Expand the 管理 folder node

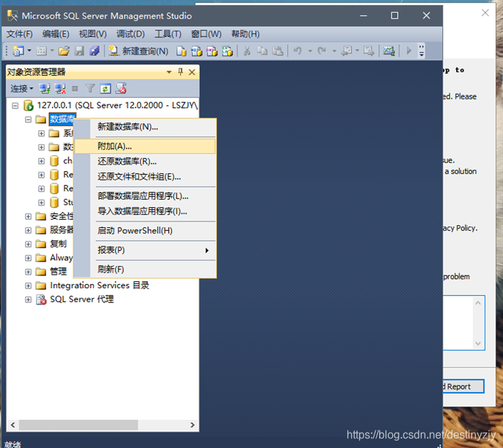28,271
